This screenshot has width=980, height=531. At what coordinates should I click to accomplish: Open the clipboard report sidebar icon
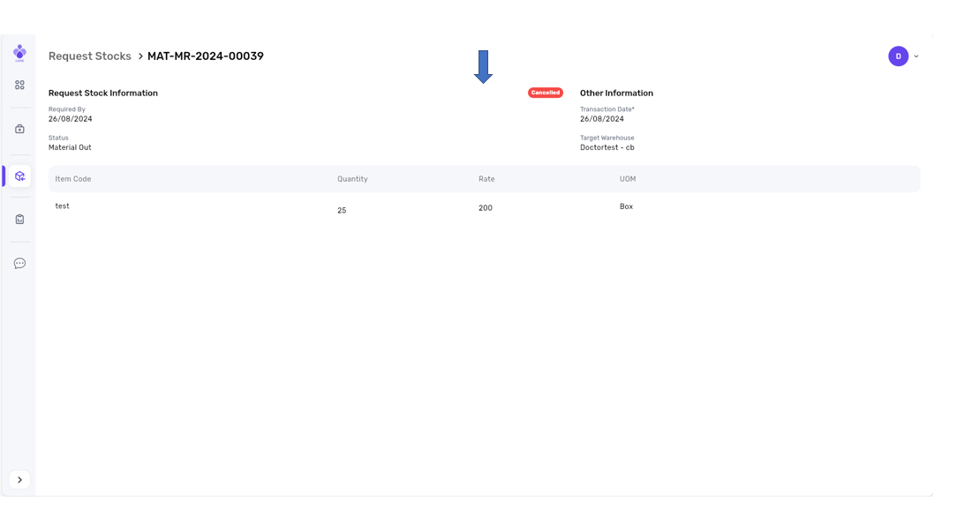[19, 220]
